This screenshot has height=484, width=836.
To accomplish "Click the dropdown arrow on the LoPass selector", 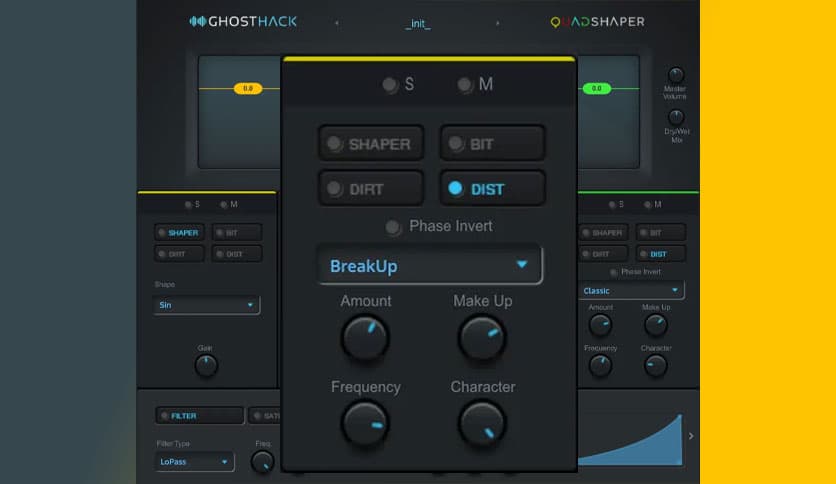I will coord(224,462).
